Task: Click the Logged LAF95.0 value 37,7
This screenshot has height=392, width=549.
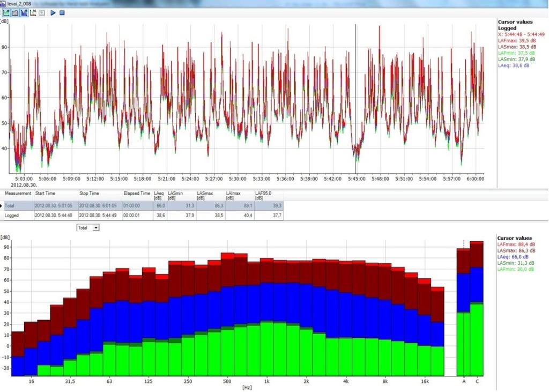Action: 269,216
